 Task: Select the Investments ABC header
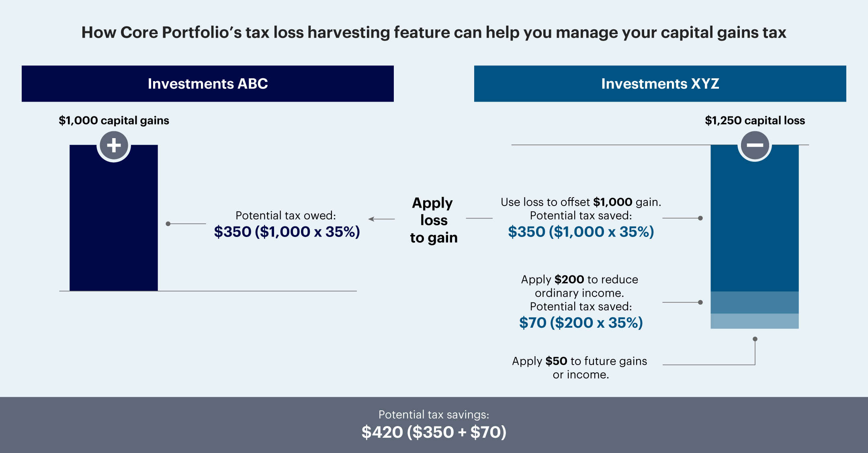pos(208,84)
